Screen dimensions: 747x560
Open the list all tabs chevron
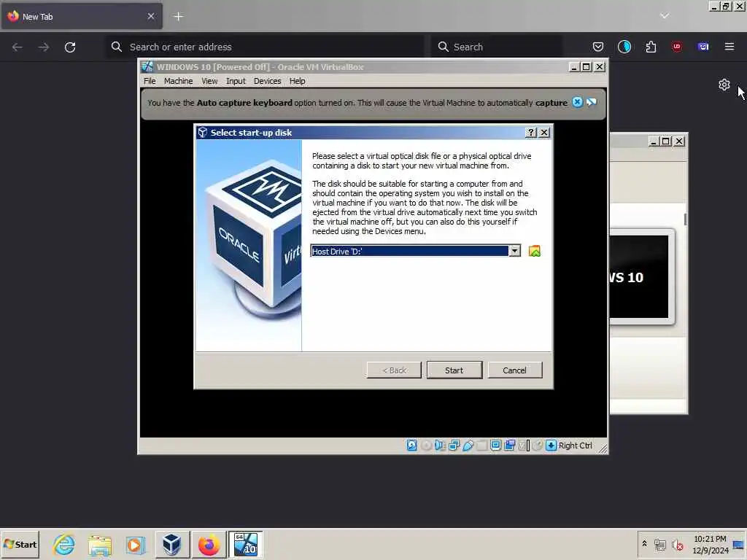click(x=665, y=16)
